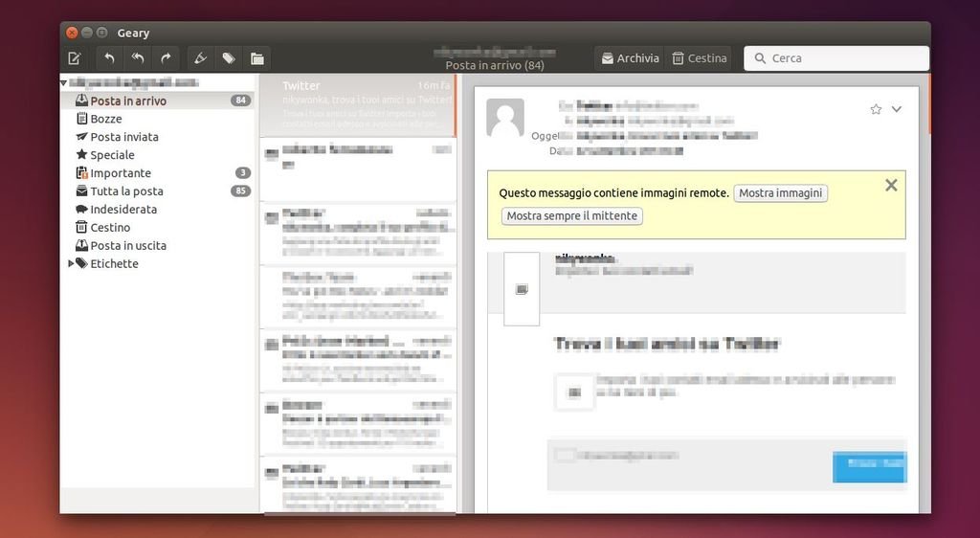Click the badge 85 next to Tutta la posta
980x538 pixels.
coord(240,191)
